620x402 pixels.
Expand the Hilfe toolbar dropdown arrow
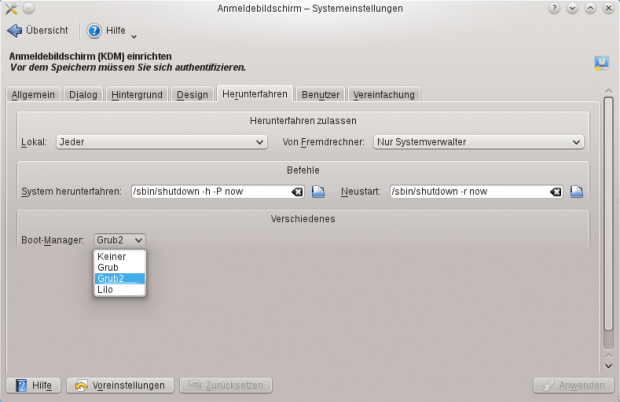tap(134, 36)
